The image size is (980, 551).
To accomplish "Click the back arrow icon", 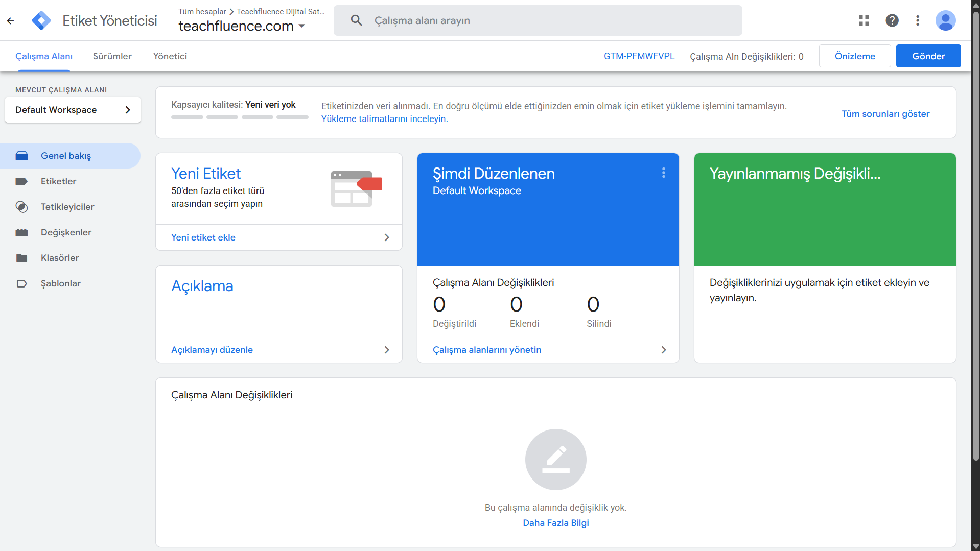I will [x=10, y=21].
